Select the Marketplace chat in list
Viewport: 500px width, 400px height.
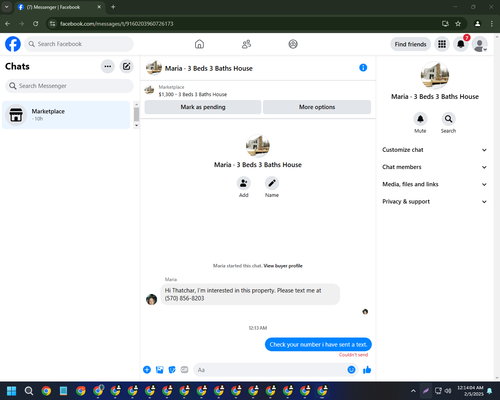66,115
